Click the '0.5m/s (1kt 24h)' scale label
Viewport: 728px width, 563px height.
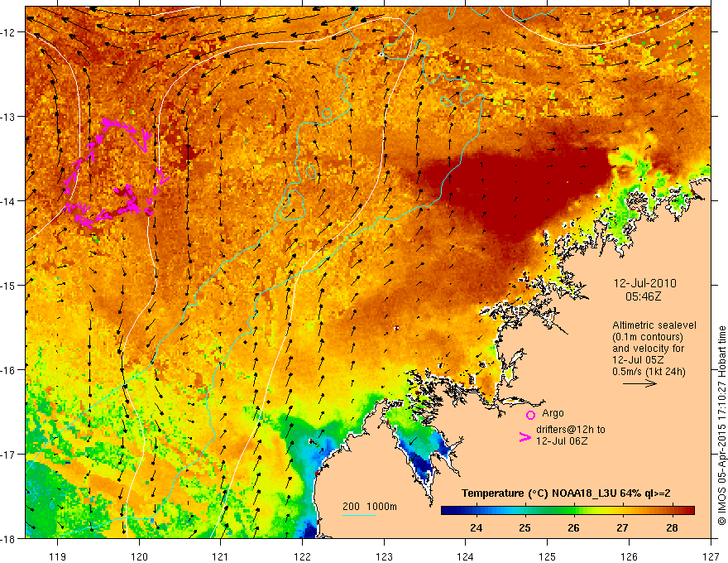click(649, 371)
